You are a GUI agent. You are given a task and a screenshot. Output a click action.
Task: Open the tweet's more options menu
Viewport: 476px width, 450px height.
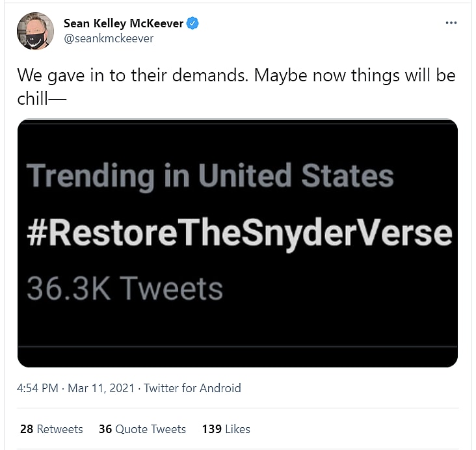[x=451, y=23]
